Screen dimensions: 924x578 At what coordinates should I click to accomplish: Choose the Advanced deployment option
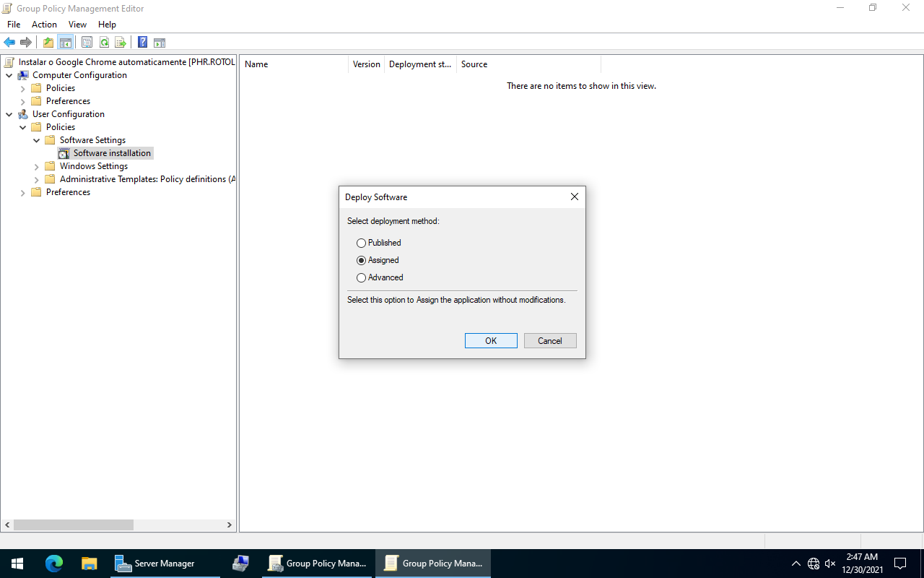pos(362,278)
